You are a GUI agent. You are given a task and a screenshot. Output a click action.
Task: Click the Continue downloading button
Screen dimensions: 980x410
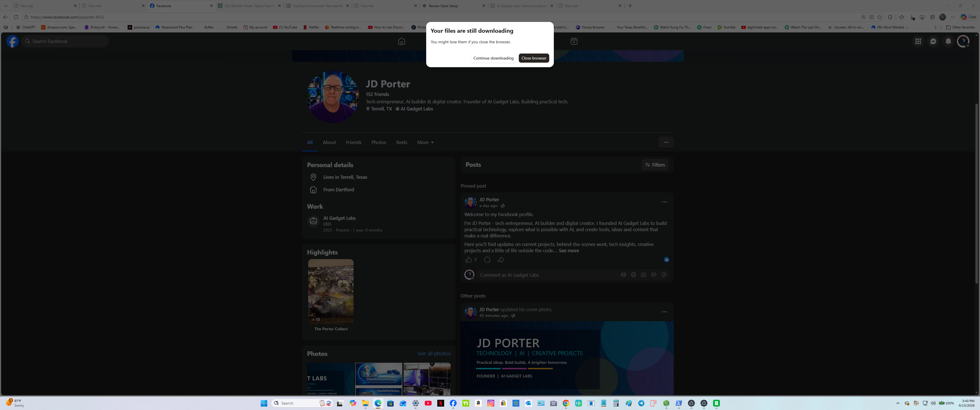tap(493, 58)
